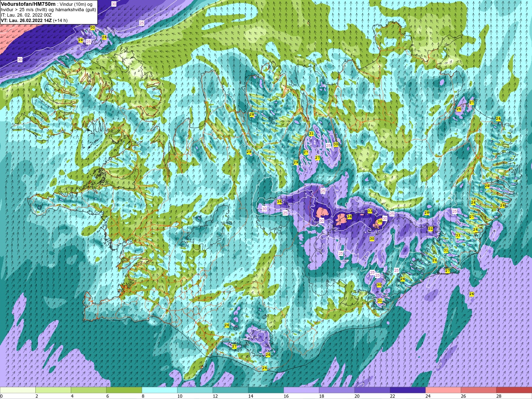
Task: Click the legend scale value 26
Action: click(x=464, y=396)
